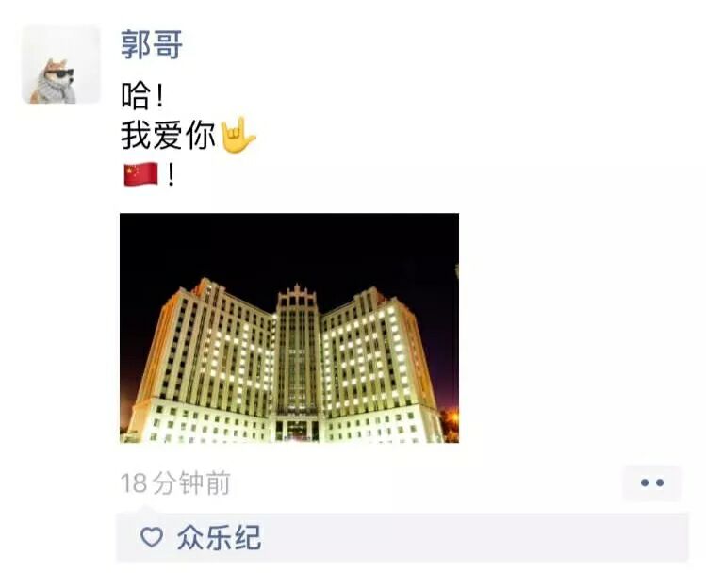Click the exclamation mark after the flag
The width and height of the screenshot is (706, 588).
click(171, 175)
